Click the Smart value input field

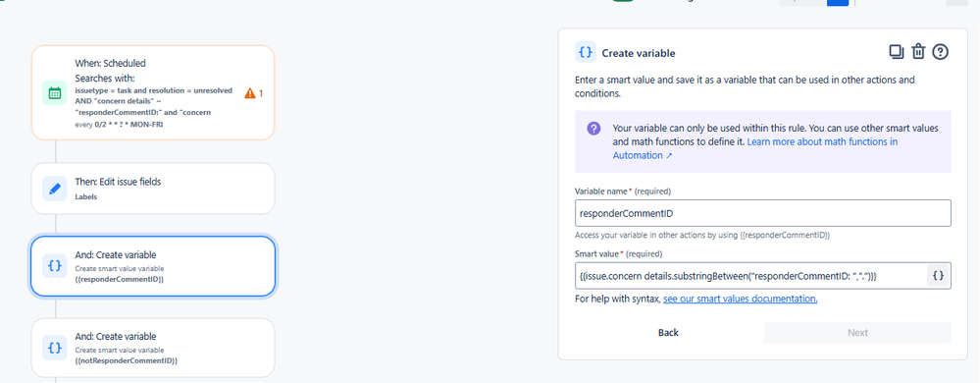[750, 275]
